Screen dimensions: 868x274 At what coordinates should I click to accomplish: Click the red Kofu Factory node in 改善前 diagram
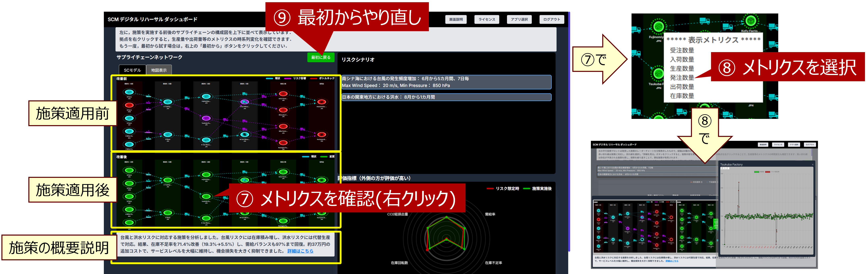pos(283,94)
